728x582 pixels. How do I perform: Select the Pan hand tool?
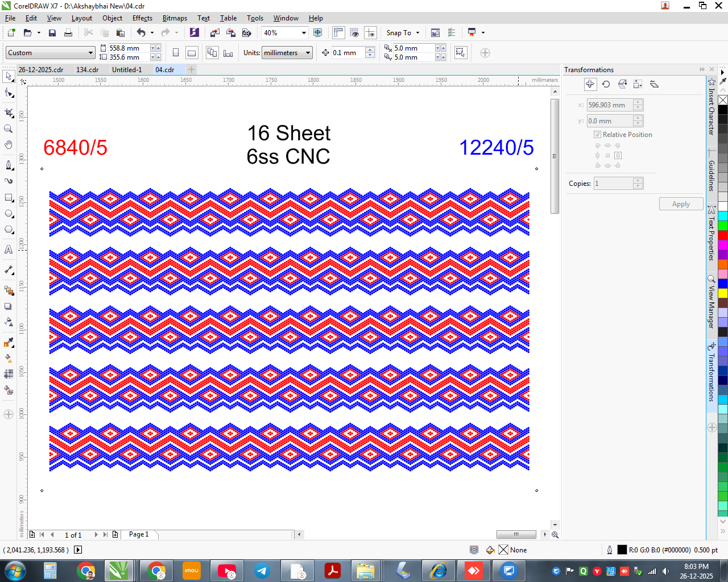tap(9, 145)
